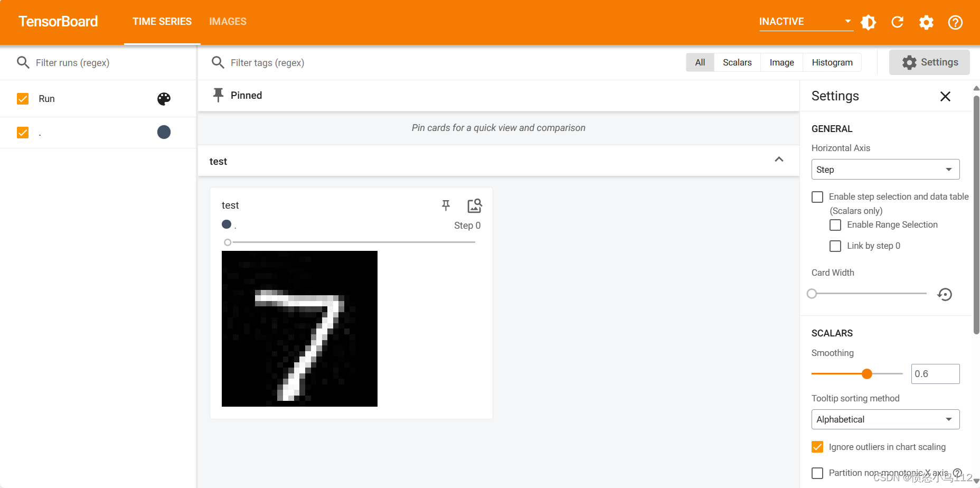Toggle the Run select-all checkbox
This screenshot has width=980, height=488.
[23, 99]
